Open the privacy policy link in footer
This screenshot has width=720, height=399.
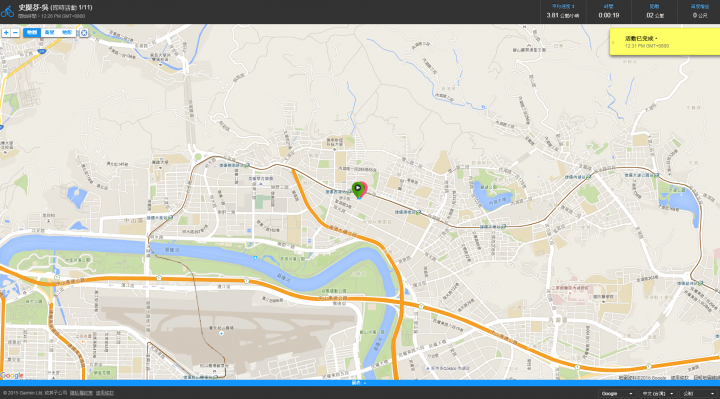pyautogui.click(x=81, y=393)
